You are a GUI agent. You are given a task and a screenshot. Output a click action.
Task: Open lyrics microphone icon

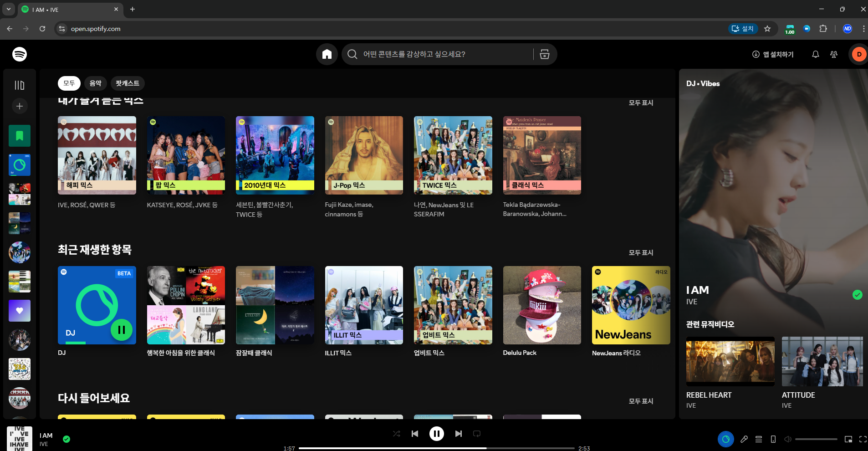tap(744, 439)
